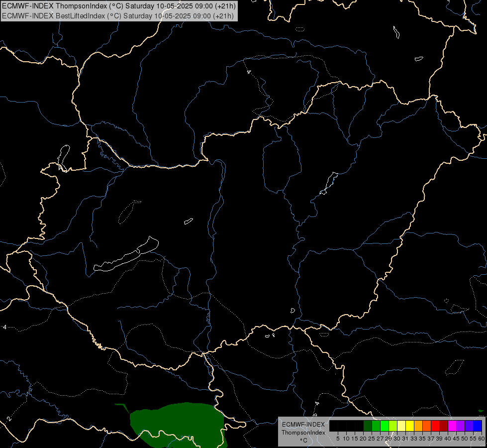Click the legend scale value 30
487x448 pixels.
[397, 439]
